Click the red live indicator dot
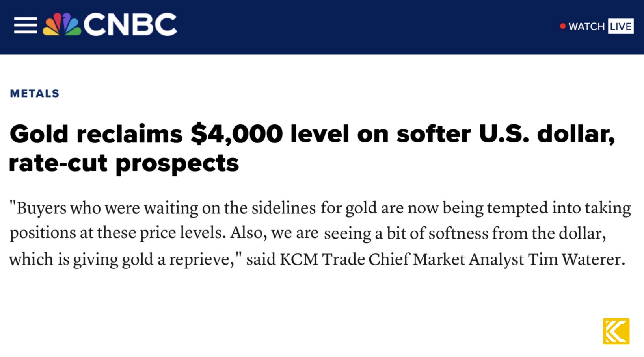Screen dimensions: 644x357 [562, 26]
